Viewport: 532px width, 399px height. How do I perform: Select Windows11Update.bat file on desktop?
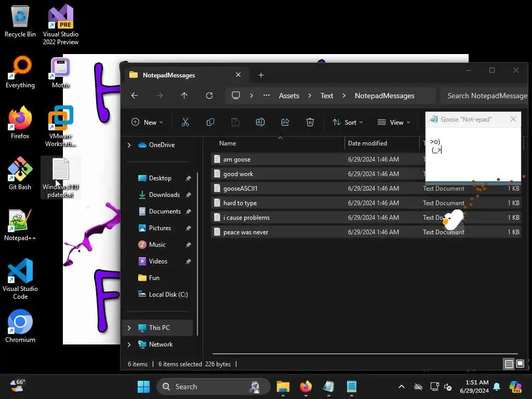(x=61, y=178)
